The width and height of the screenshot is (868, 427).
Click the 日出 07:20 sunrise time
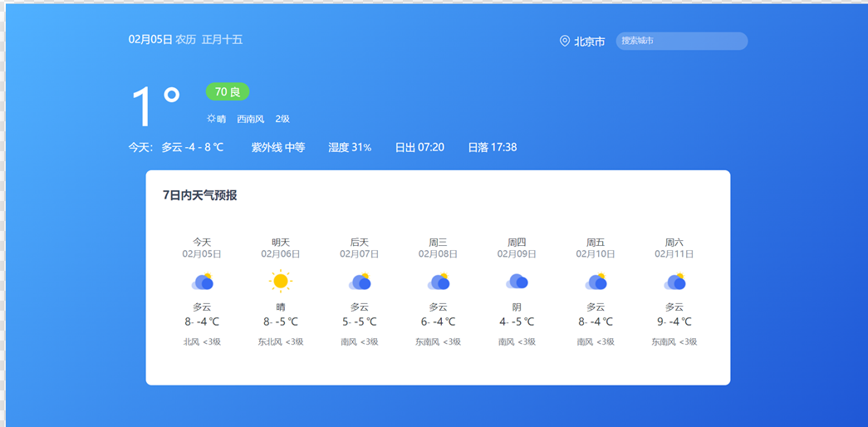(x=419, y=147)
